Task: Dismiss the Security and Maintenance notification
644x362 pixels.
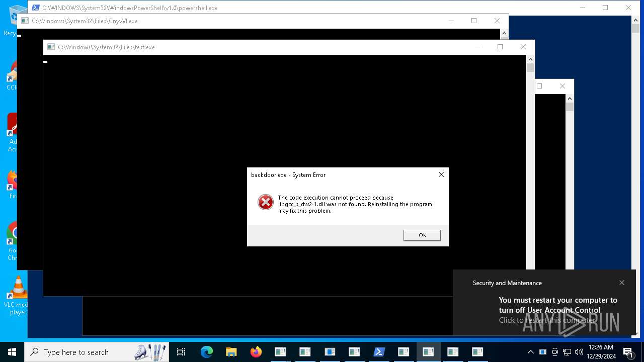Action: 622,283
